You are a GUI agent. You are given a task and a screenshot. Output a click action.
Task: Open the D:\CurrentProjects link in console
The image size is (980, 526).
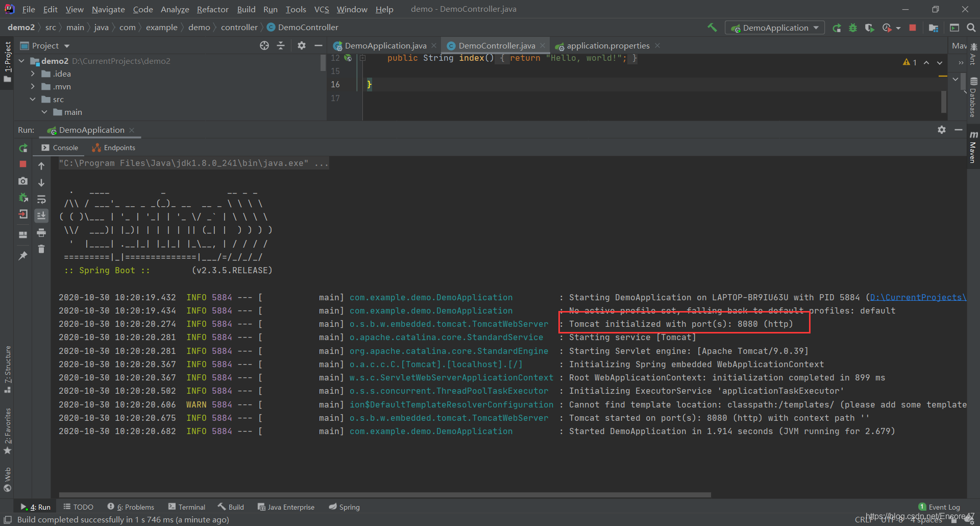click(918, 297)
